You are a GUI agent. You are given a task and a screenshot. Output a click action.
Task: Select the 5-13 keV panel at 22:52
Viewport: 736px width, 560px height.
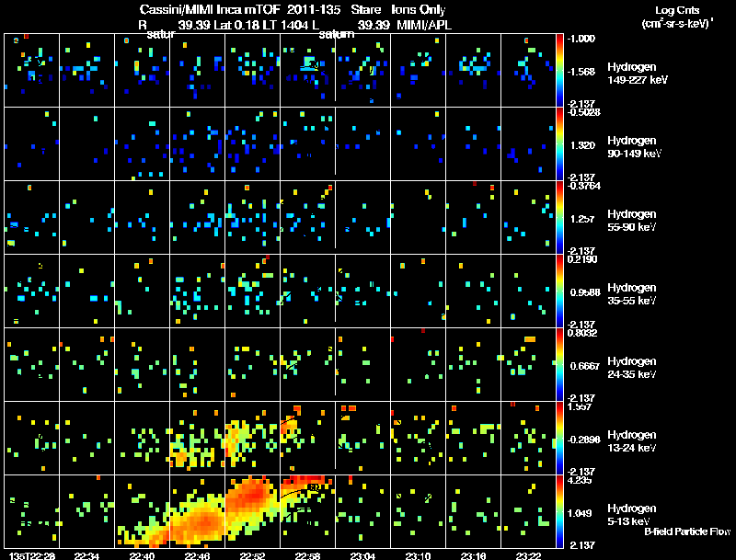click(252, 511)
